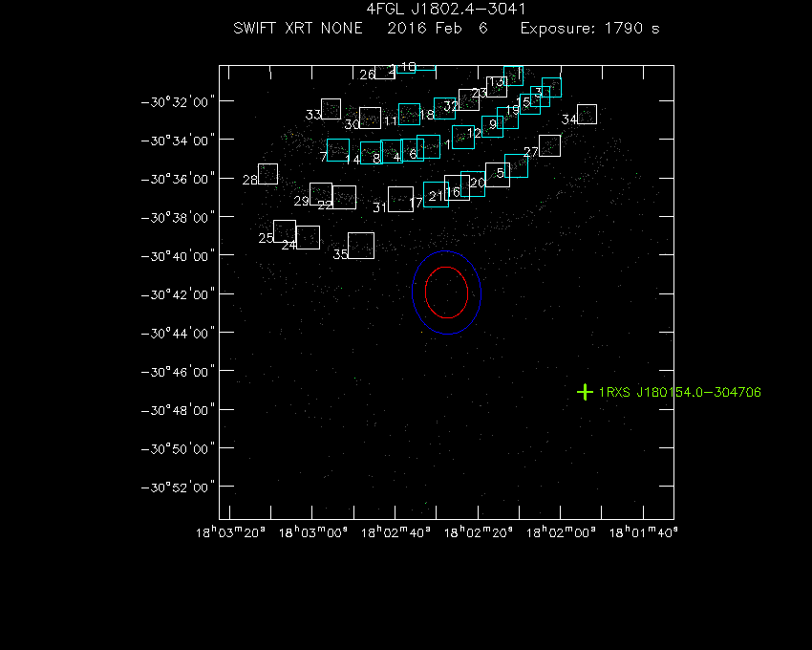Click the -30°44'00" declination axis label
Screen dimensions: 812x650
coord(178,334)
